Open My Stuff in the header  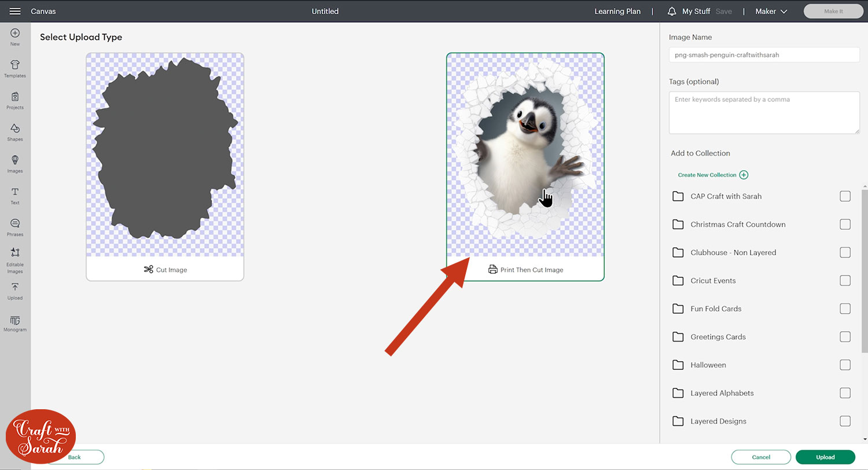[696, 11]
